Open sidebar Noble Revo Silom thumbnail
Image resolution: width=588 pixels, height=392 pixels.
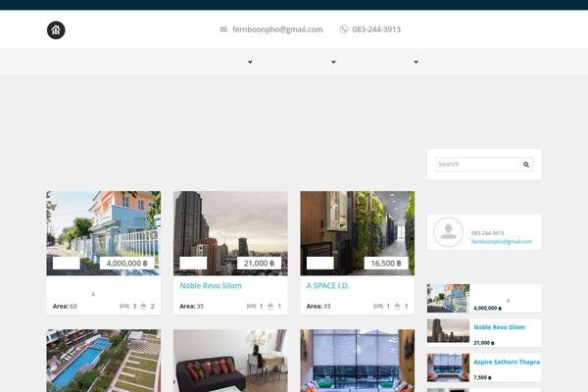point(448,330)
